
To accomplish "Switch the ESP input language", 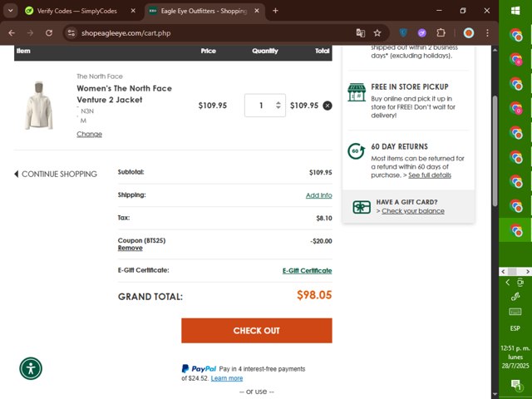I will coord(515,328).
